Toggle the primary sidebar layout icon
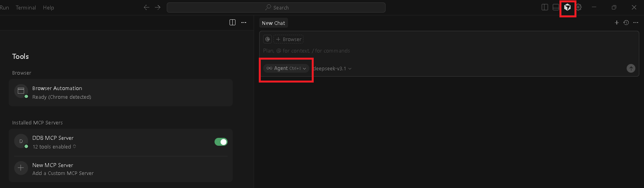This screenshot has width=644, height=188. [x=545, y=8]
